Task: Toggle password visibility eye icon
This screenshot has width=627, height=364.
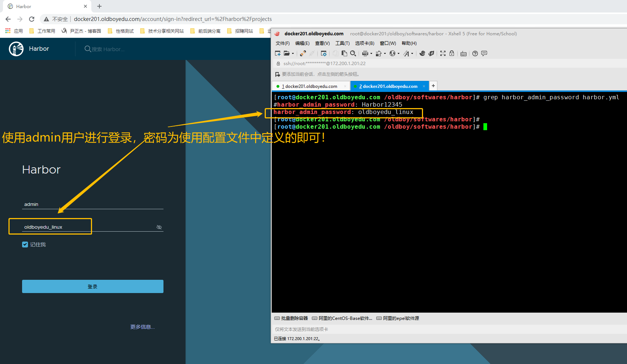Action: [159, 227]
